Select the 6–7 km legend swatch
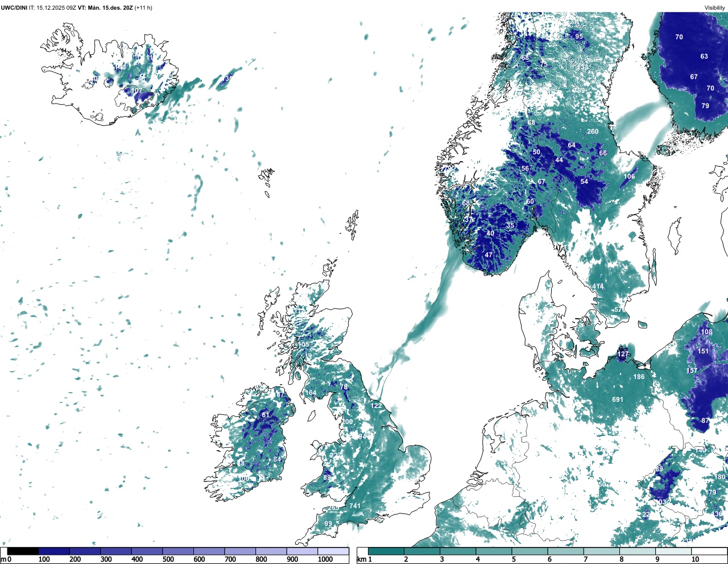Screen dimensions: 728x564 click(566, 551)
